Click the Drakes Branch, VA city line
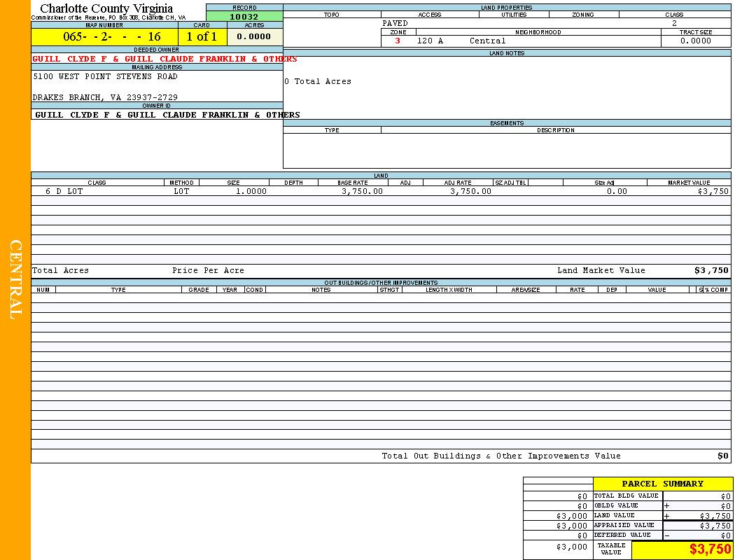Viewport: 735px width, 560px height. tap(105, 97)
